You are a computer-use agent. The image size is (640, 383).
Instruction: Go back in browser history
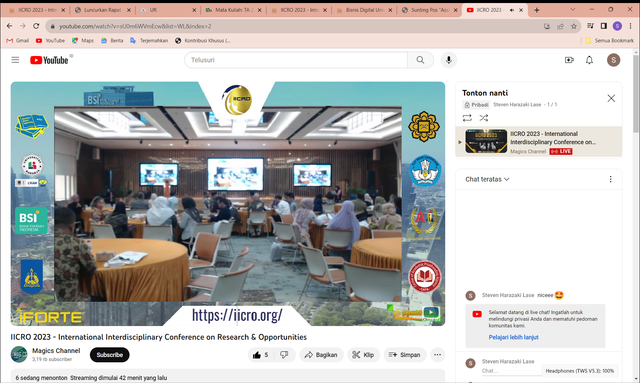click(x=9, y=26)
